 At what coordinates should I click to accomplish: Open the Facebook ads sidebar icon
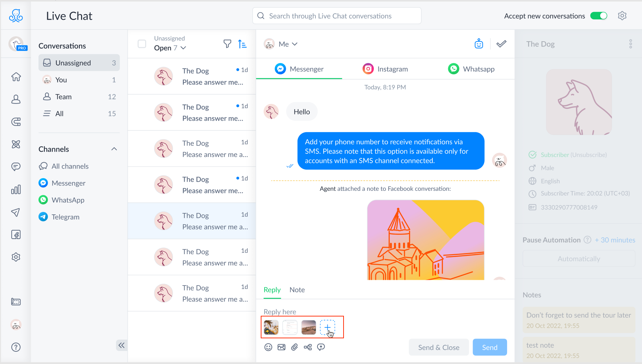(16, 234)
